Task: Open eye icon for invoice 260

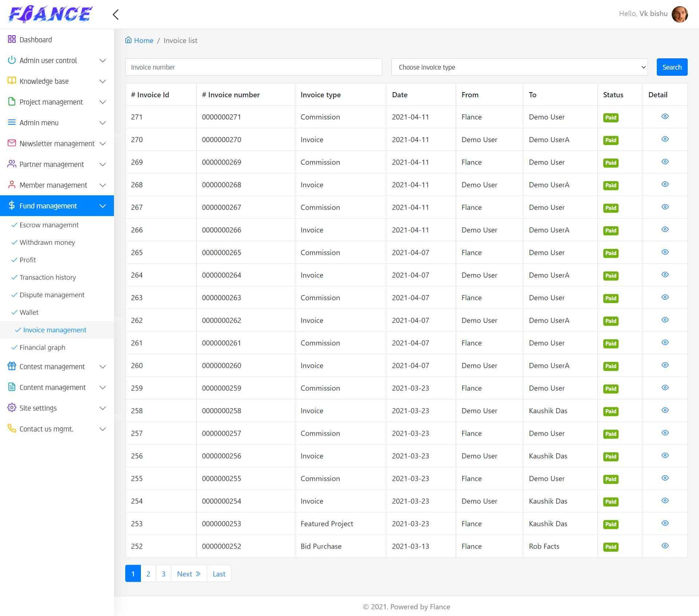Action: click(x=665, y=365)
